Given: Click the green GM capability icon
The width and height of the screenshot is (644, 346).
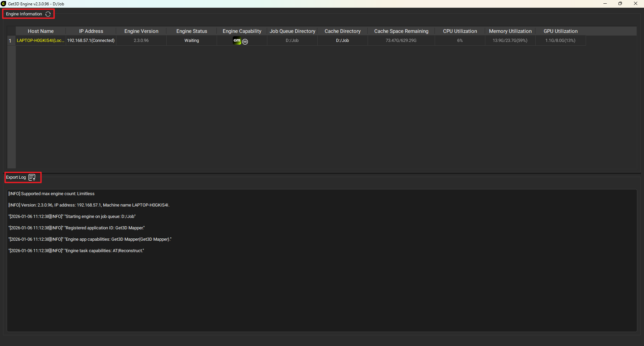Looking at the screenshot, I should pyautogui.click(x=237, y=41).
